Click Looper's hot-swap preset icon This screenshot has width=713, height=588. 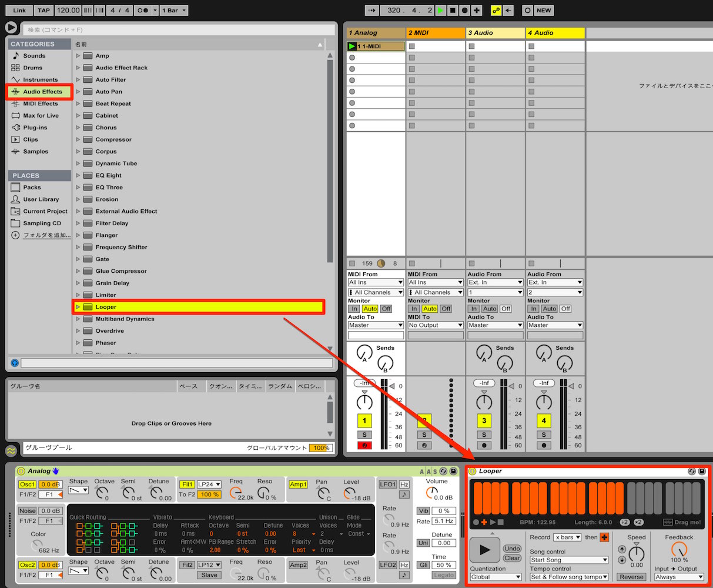point(692,471)
